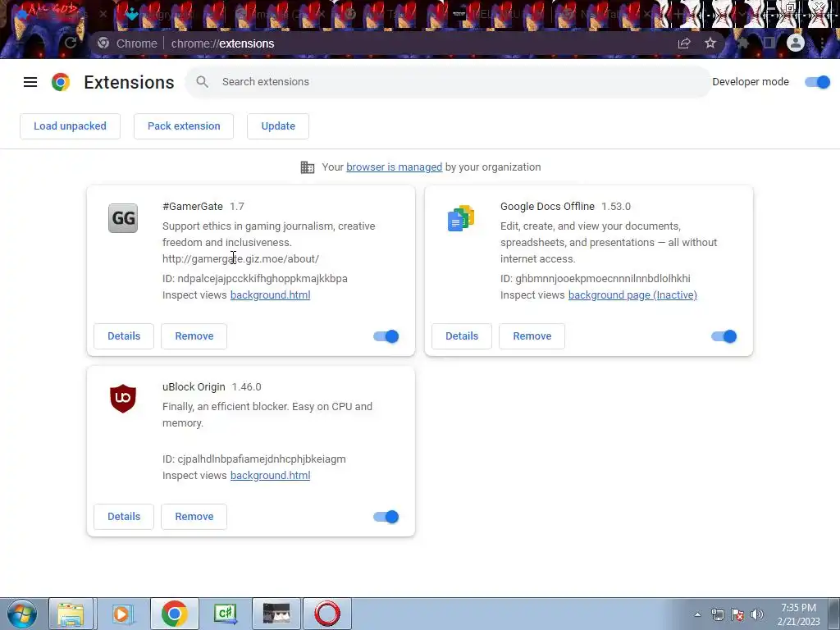The height and width of the screenshot is (630, 840).
Task: Click the ID ndpalcejajpcckkifhghoppkmajkkbpa text
Action: click(x=255, y=279)
